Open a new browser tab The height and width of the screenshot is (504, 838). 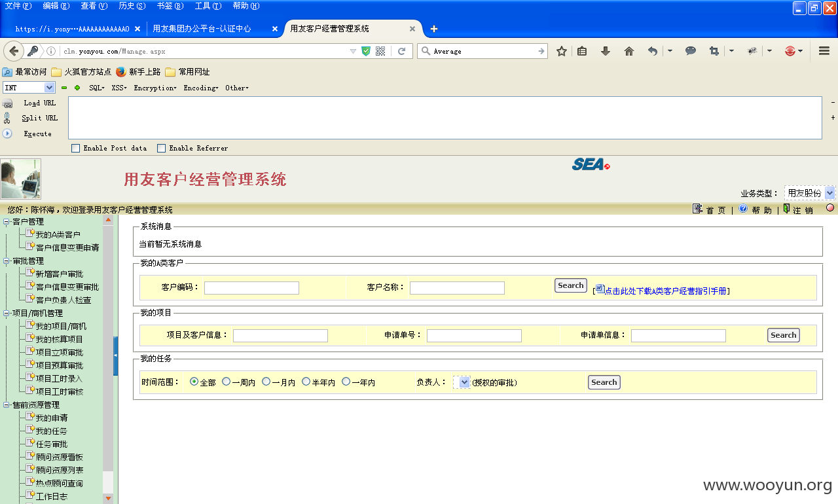pyautogui.click(x=433, y=29)
